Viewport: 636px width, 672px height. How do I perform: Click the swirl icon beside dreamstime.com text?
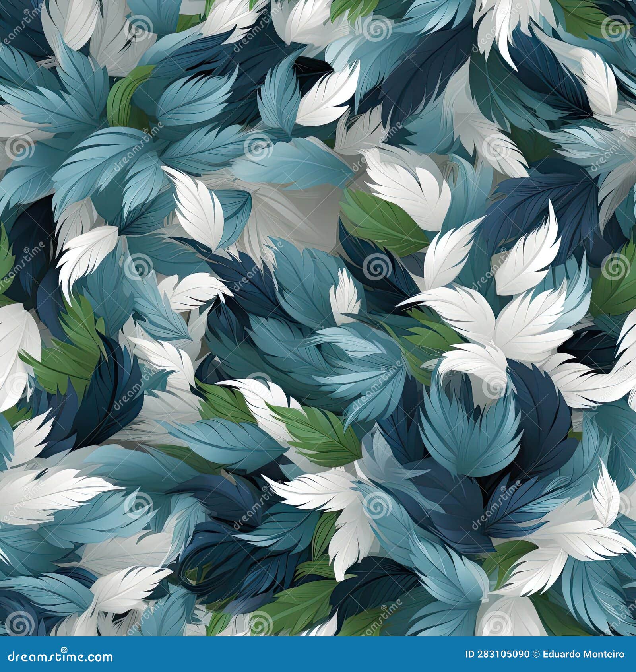(x=64, y=649)
